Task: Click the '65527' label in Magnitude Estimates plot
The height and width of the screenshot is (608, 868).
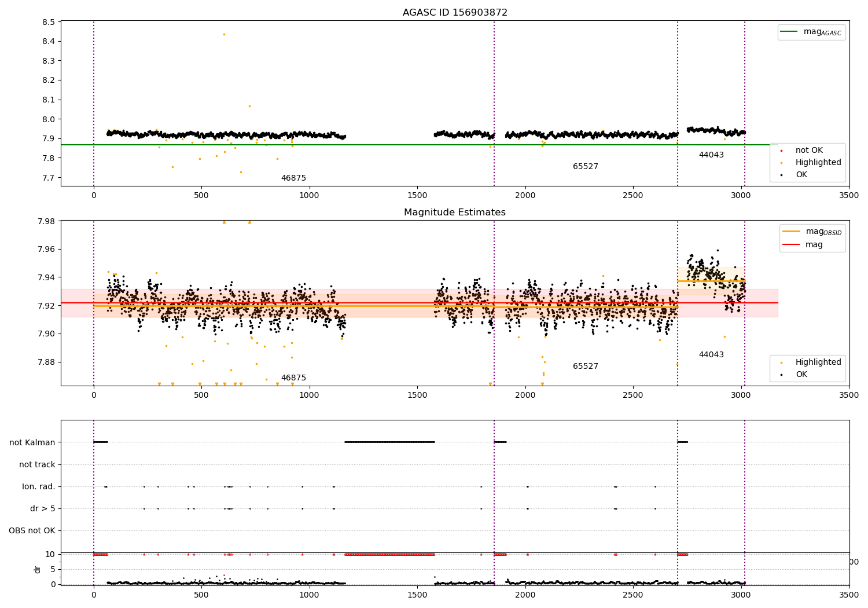Action: coord(586,367)
